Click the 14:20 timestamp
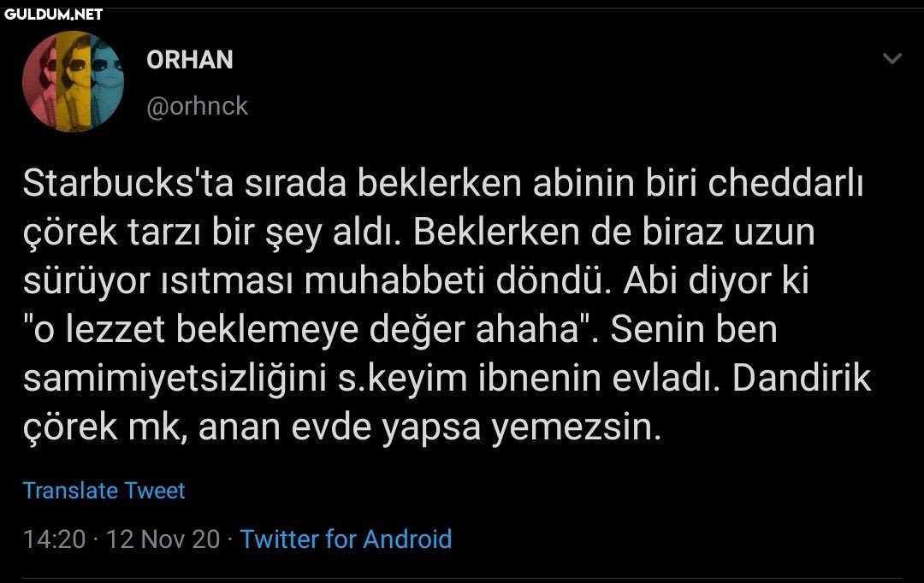Viewport: 924px width, 583px height. [x=54, y=539]
